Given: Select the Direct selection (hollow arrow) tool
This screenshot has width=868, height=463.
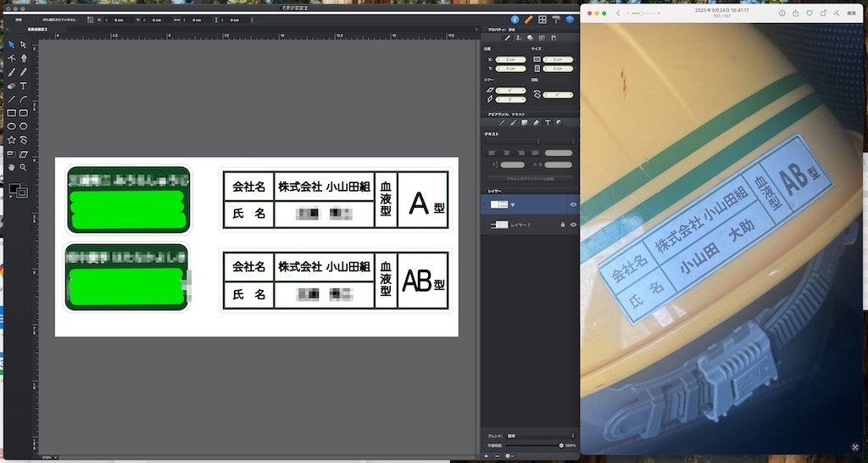Looking at the screenshot, I should (23, 45).
